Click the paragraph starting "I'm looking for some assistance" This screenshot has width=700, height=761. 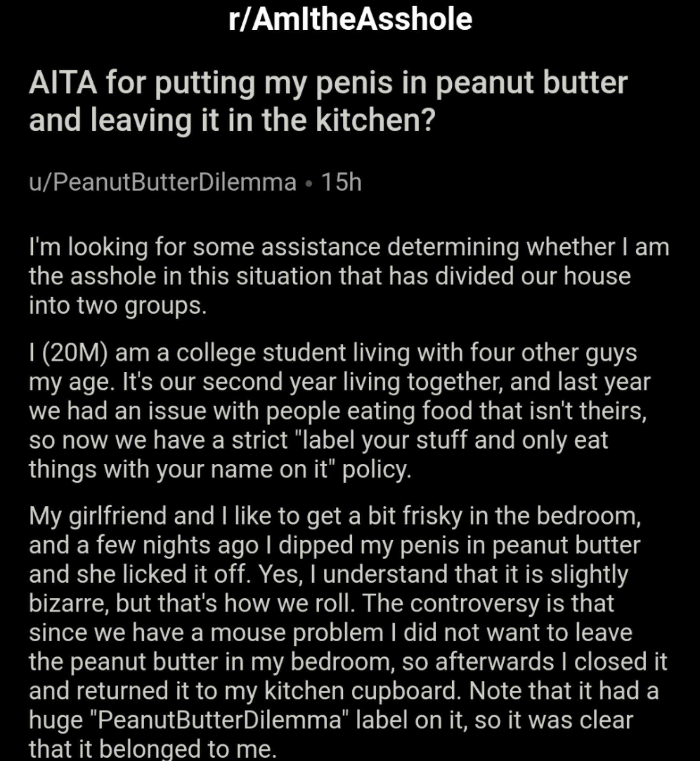click(348, 276)
